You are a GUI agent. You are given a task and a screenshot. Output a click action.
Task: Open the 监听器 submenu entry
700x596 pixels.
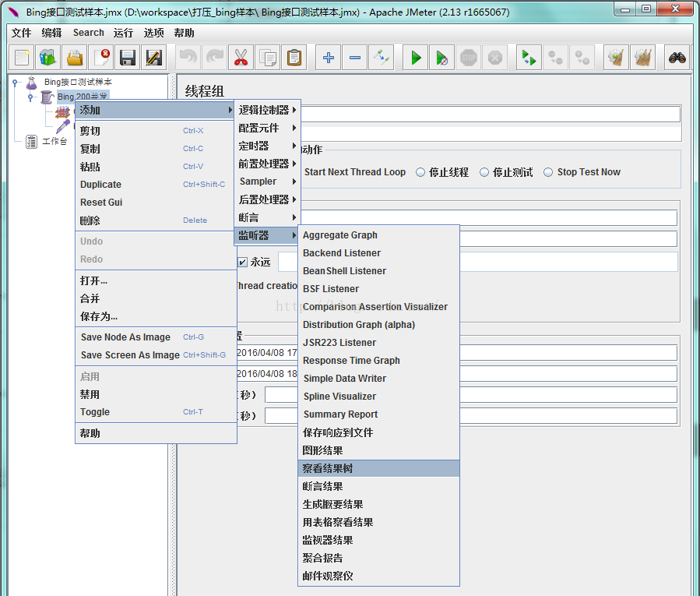tap(267, 235)
